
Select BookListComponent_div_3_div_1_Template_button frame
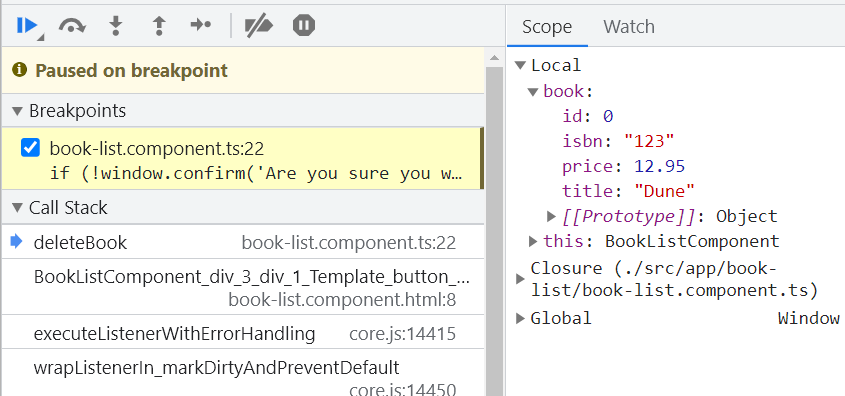243,287
